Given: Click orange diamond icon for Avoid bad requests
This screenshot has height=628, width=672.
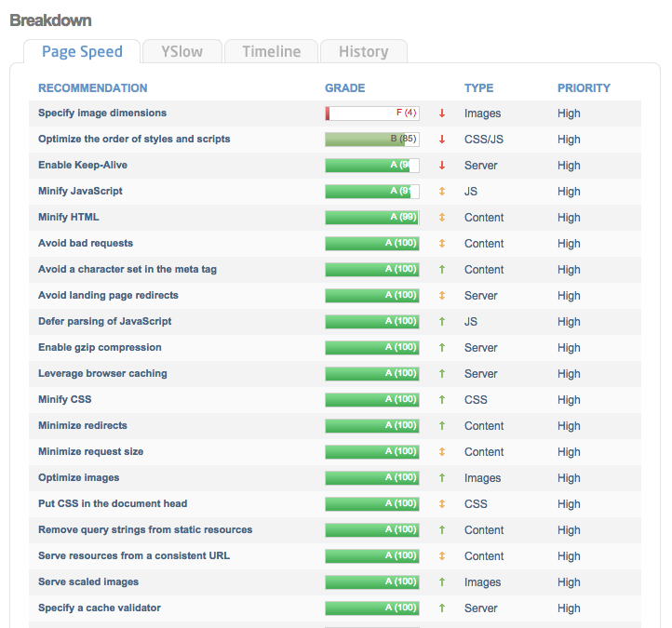Looking at the screenshot, I should [442, 244].
